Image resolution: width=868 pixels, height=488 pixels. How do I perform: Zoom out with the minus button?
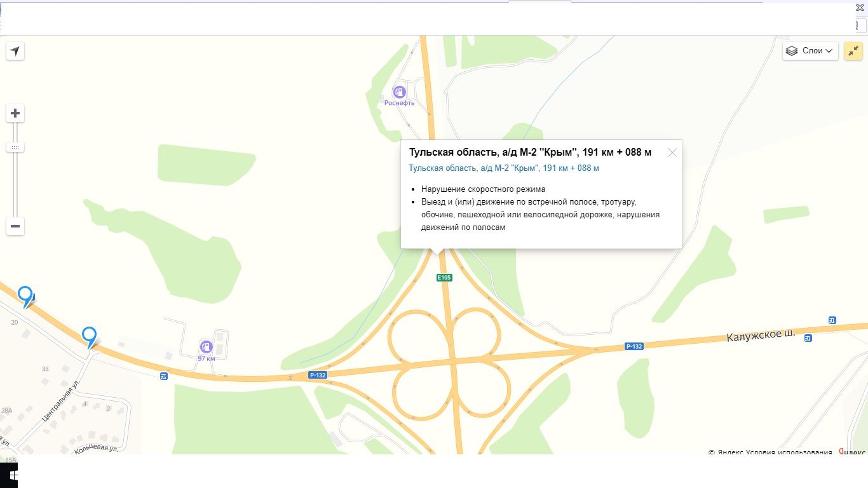coord(15,226)
